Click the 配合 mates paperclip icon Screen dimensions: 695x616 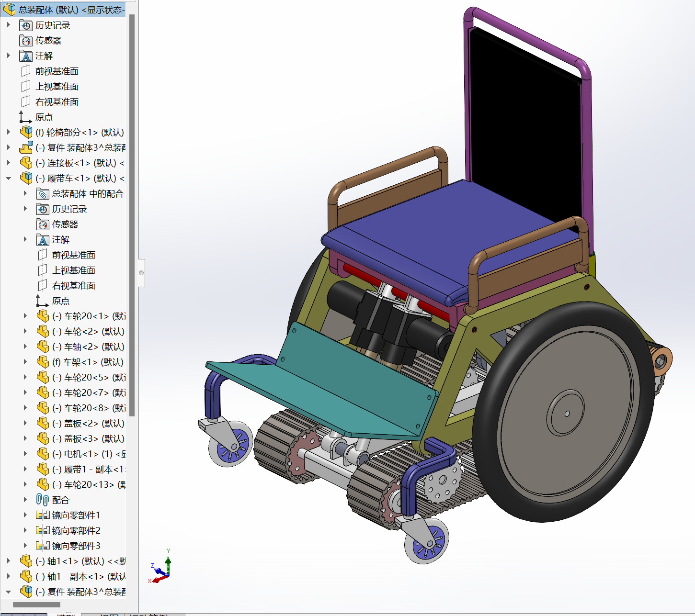pyautogui.click(x=43, y=500)
